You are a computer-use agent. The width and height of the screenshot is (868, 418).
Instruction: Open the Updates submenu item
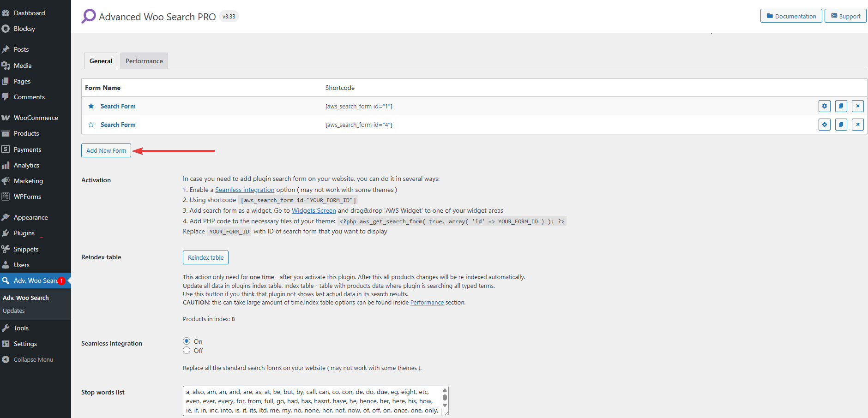[x=14, y=311]
